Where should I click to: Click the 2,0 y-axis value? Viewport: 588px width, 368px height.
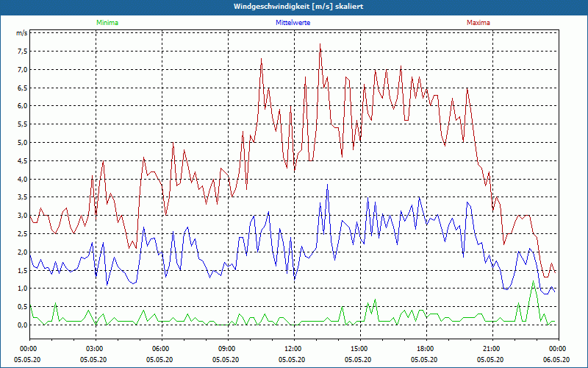click(x=23, y=252)
